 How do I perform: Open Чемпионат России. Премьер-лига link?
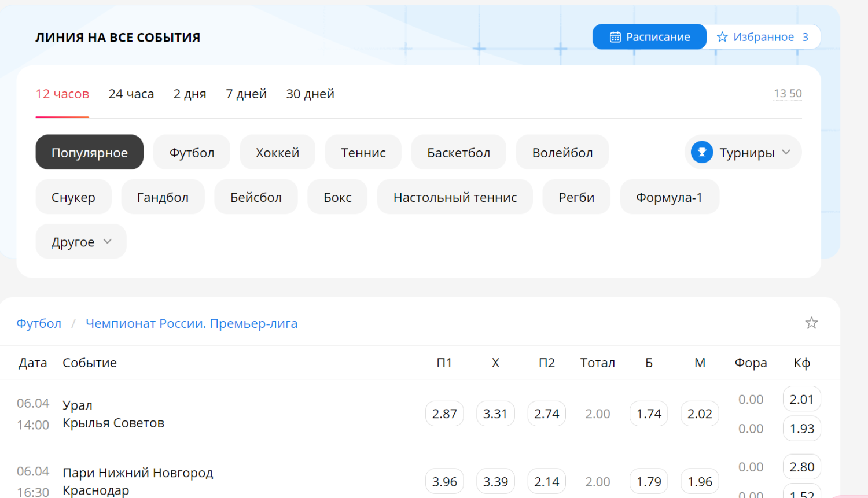192,324
